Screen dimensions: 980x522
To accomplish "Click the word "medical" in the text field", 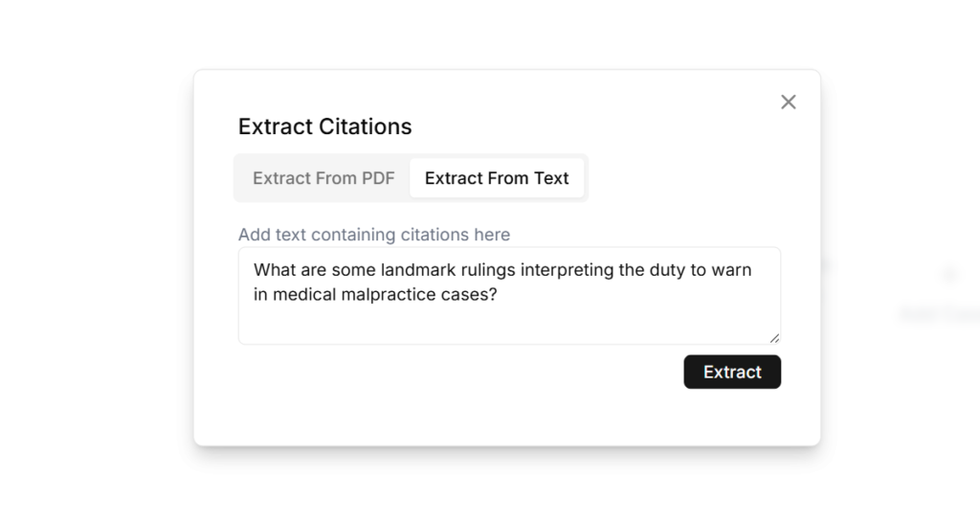I will (303, 295).
